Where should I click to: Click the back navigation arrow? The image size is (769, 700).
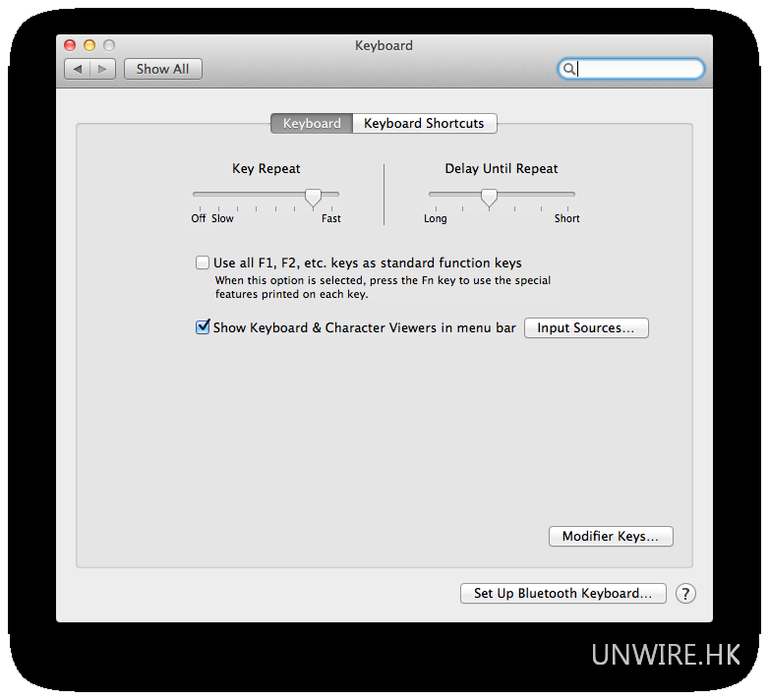[x=78, y=69]
